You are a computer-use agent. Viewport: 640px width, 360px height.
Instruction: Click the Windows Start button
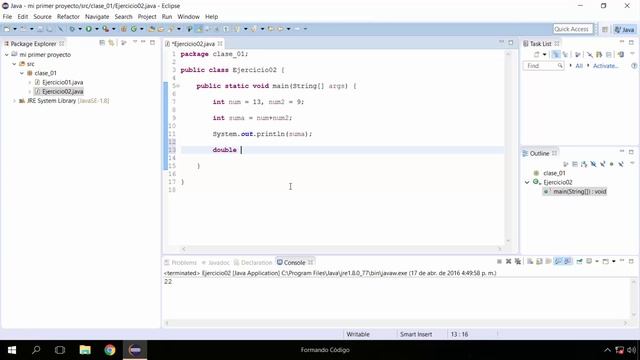tap(12, 350)
